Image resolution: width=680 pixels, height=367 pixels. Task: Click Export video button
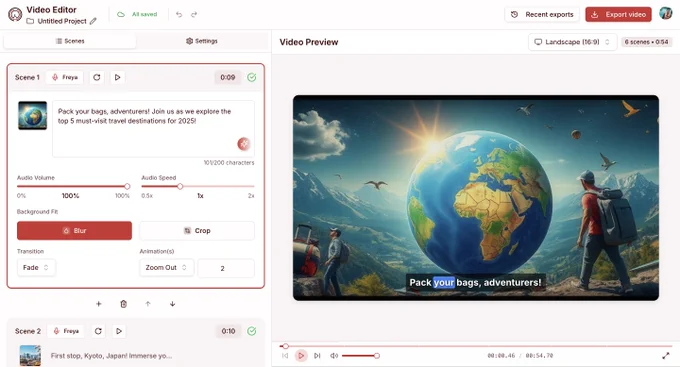pyautogui.click(x=618, y=14)
